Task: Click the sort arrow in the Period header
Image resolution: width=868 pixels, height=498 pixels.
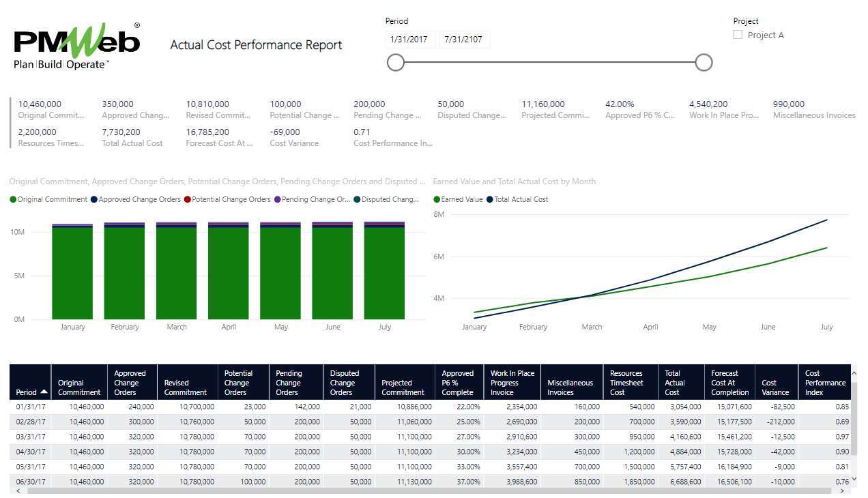Action: 44,392
